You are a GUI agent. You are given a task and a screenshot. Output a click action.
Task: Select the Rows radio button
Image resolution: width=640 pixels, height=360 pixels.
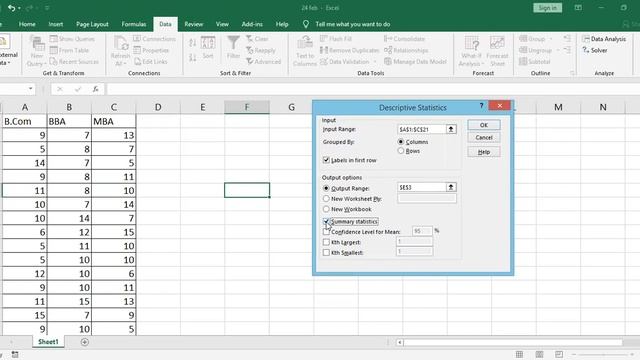(x=401, y=151)
